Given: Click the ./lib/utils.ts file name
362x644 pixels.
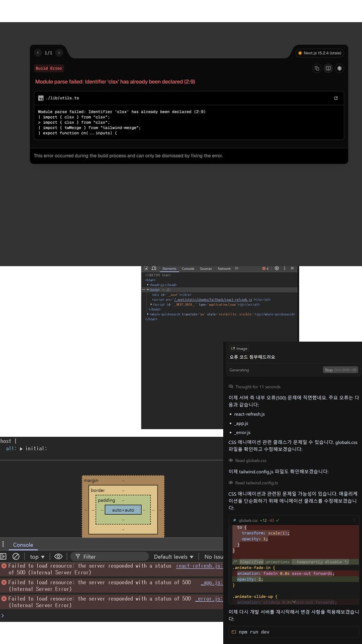Looking at the screenshot, I should (x=62, y=98).
